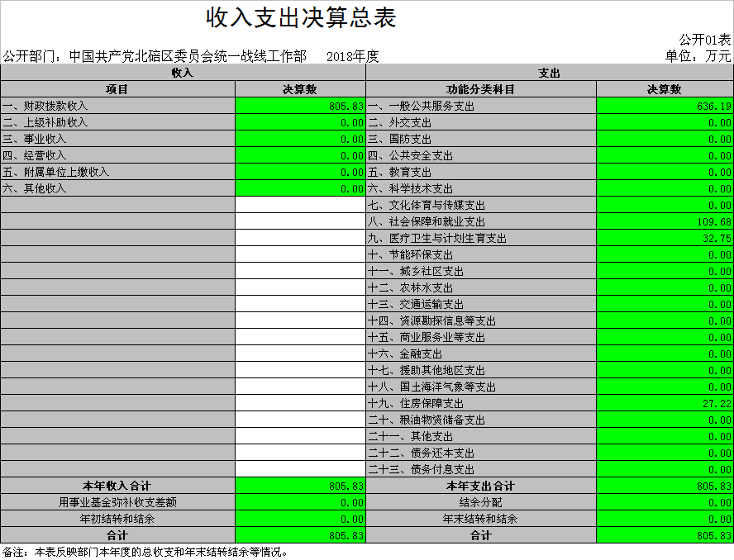Click the 项目 column header
Image resolution: width=734 pixels, height=560 pixels.
tap(117, 89)
